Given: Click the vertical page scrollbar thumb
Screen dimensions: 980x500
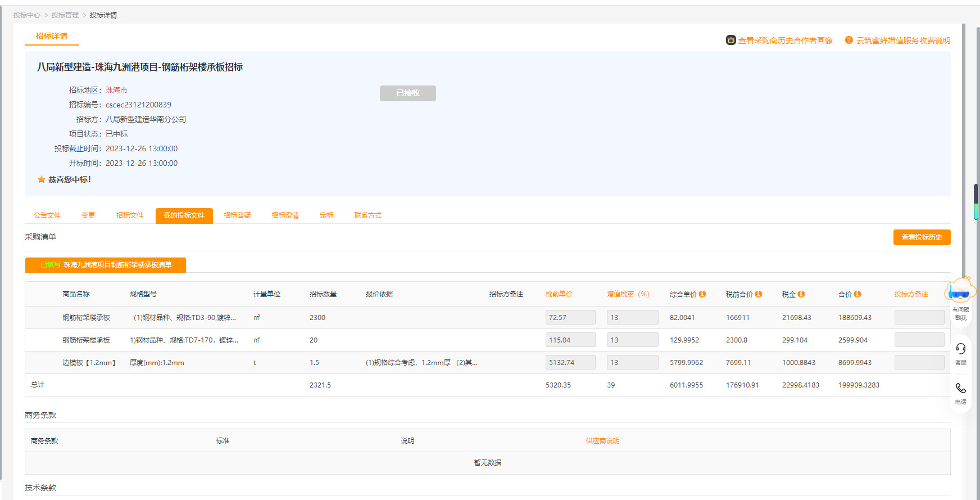Looking at the screenshot, I should pyautogui.click(x=976, y=201).
